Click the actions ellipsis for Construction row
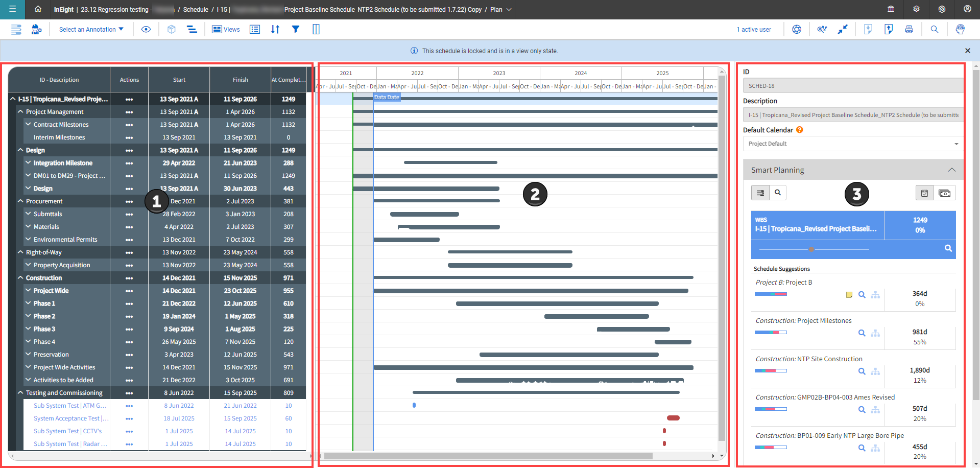This screenshot has width=980, height=468. pyautogui.click(x=129, y=277)
